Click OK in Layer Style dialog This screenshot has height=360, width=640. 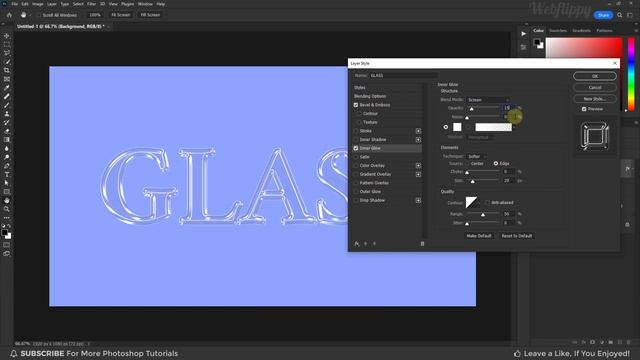click(595, 76)
